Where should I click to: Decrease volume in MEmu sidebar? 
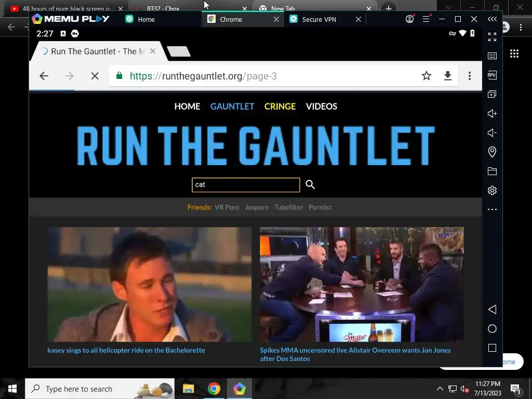click(492, 132)
